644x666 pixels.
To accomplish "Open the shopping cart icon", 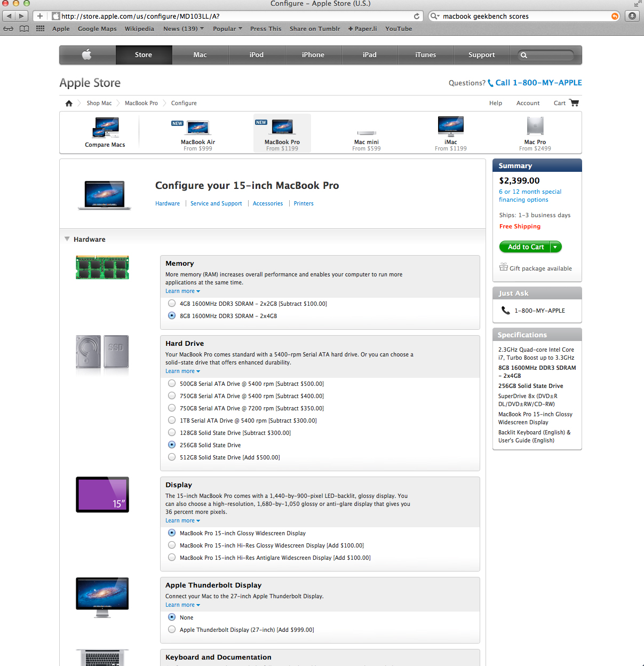I will point(574,103).
